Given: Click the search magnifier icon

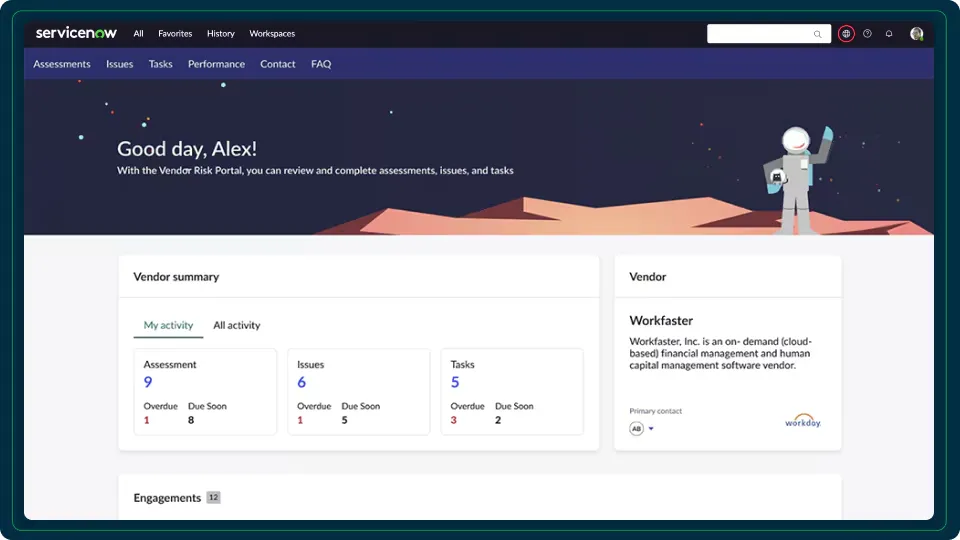Looking at the screenshot, I should (x=817, y=34).
